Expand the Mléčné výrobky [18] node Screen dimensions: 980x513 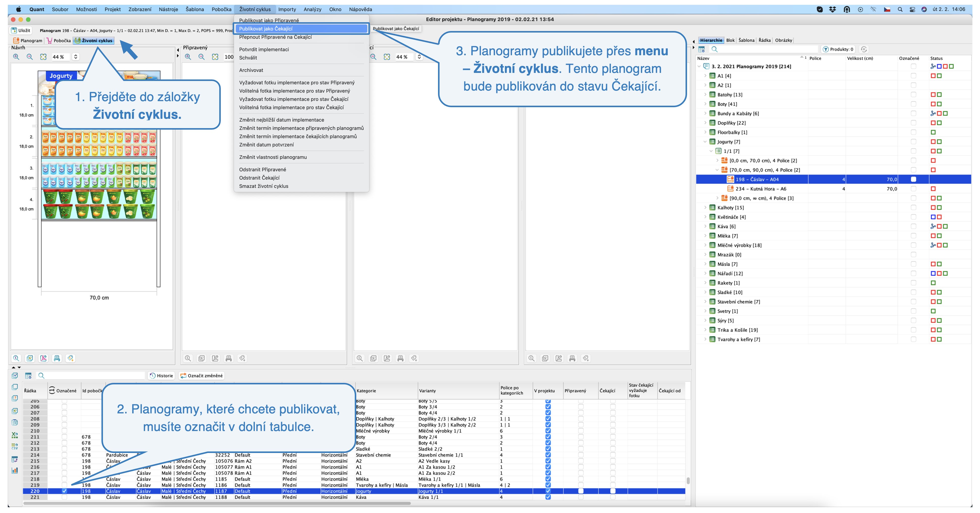705,245
